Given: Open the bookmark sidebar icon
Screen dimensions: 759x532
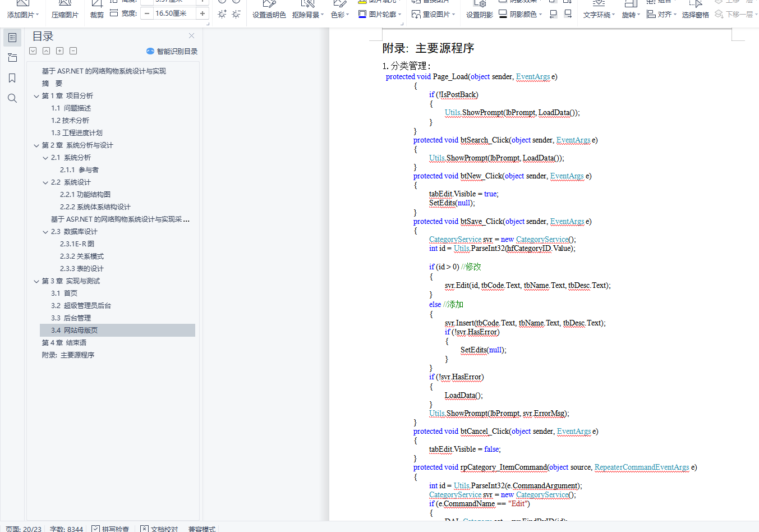Looking at the screenshot, I should click(x=12, y=78).
